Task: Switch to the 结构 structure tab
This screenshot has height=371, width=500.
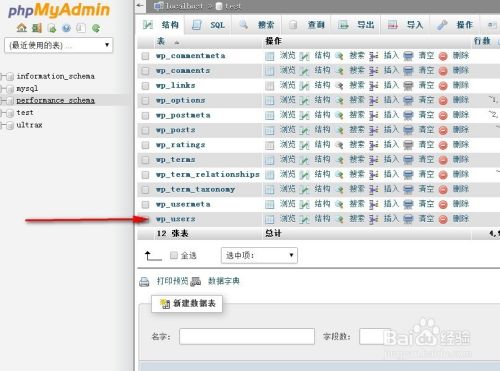Action: (161, 25)
